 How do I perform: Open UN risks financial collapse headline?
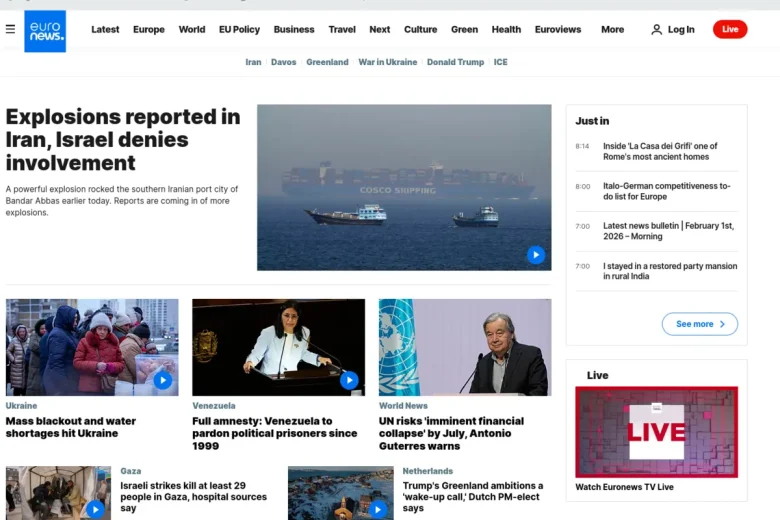(451, 433)
